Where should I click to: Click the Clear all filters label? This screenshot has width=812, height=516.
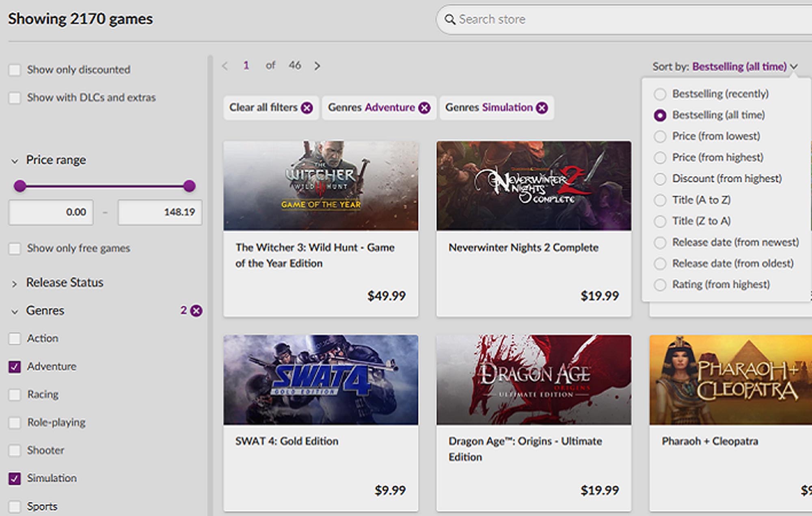[x=263, y=108]
